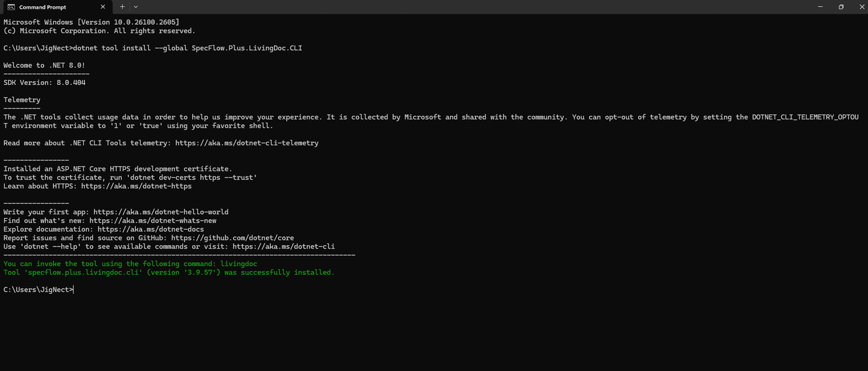The height and width of the screenshot is (371, 868).
Task: Click the https://aka.ms/dotnet-hello-world URL
Action: pos(161,212)
